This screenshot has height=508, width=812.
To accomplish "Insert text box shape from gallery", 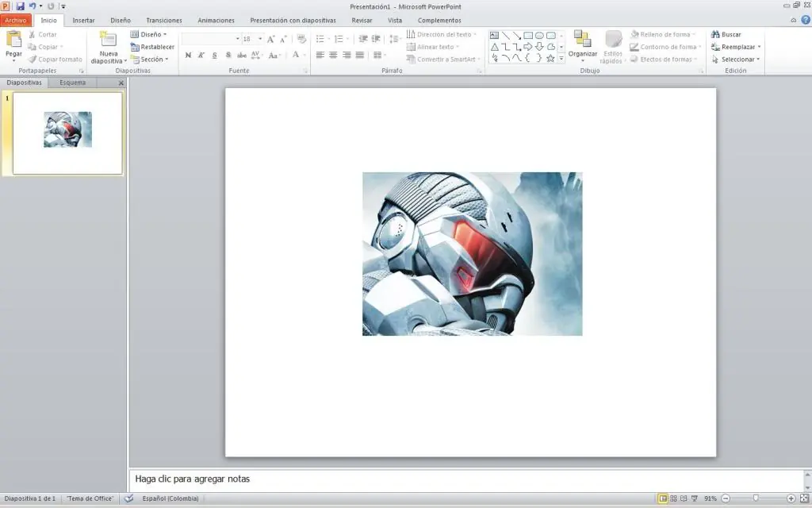I will (x=494, y=35).
